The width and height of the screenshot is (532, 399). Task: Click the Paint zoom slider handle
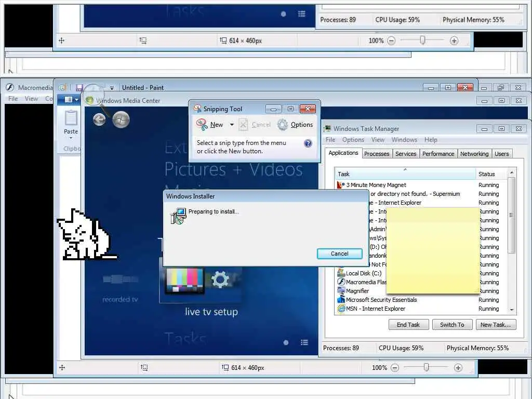(x=426, y=367)
